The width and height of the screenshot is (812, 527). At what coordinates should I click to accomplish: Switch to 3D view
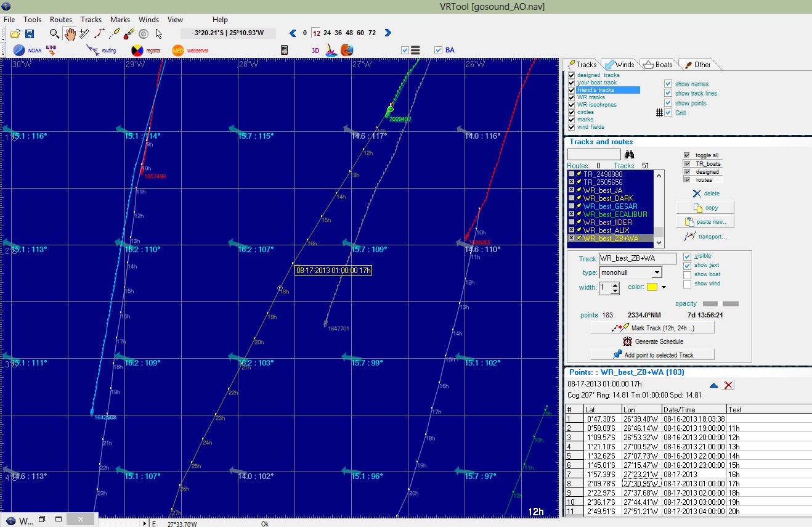[315, 51]
